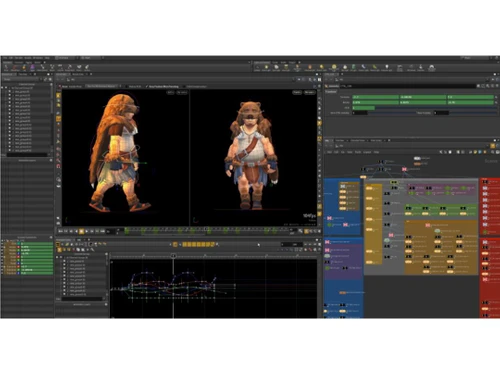
Task: Open the network editor Tools menu
Action: click(357, 152)
